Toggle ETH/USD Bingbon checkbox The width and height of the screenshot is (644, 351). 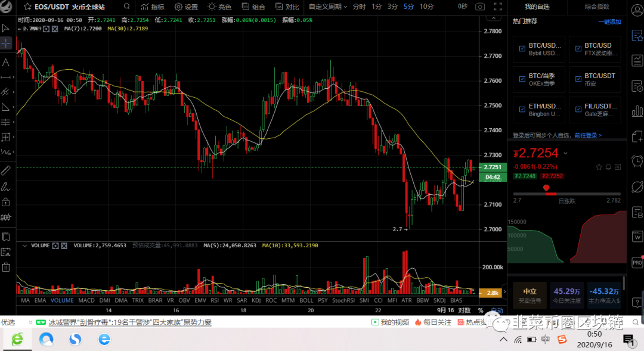click(x=522, y=109)
